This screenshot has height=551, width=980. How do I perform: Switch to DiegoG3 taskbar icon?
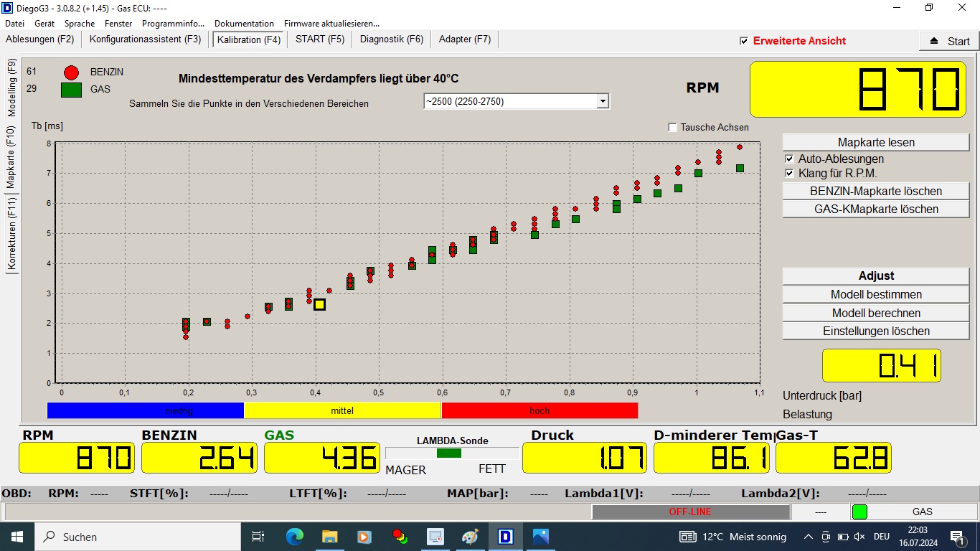505,537
